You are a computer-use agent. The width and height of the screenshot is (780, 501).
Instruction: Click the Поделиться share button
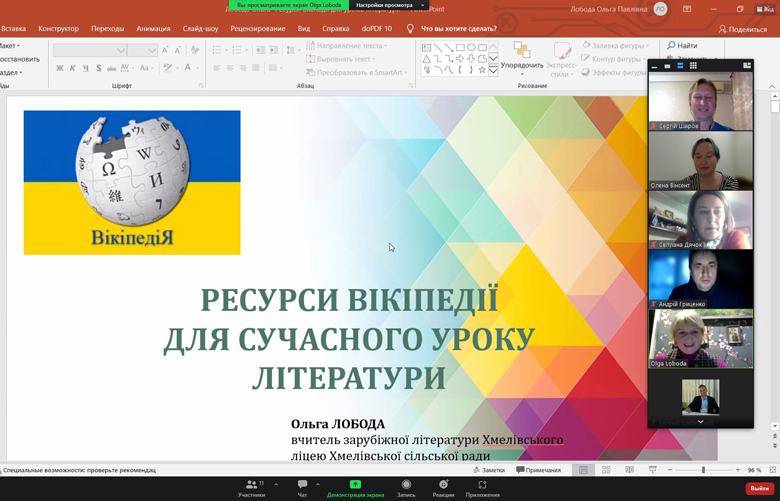point(742,29)
